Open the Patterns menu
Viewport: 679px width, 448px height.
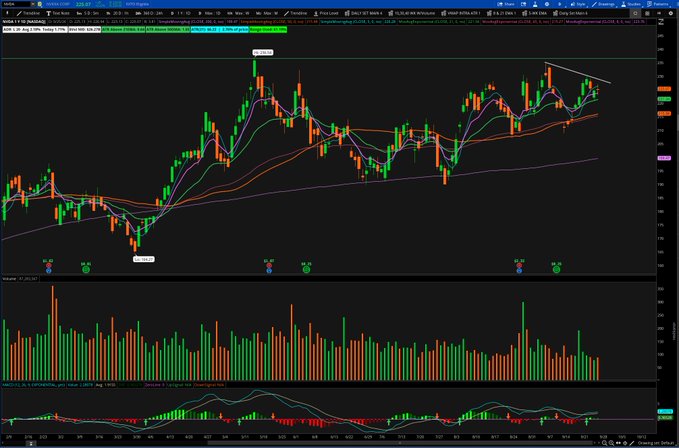658,4
